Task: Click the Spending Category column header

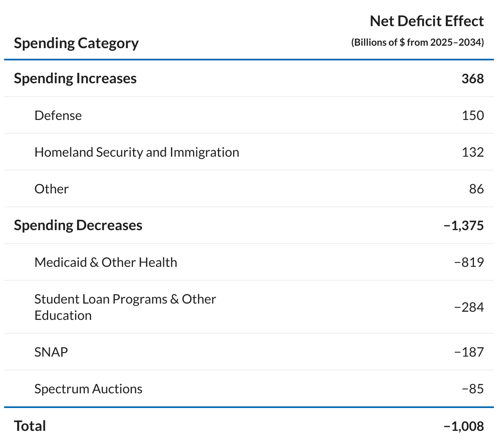Action: 76,43
